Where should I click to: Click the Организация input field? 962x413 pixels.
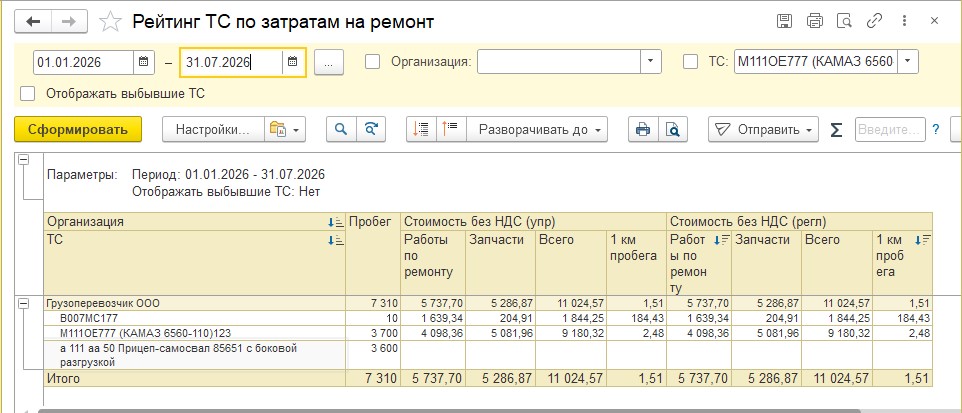pyautogui.click(x=559, y=62)
